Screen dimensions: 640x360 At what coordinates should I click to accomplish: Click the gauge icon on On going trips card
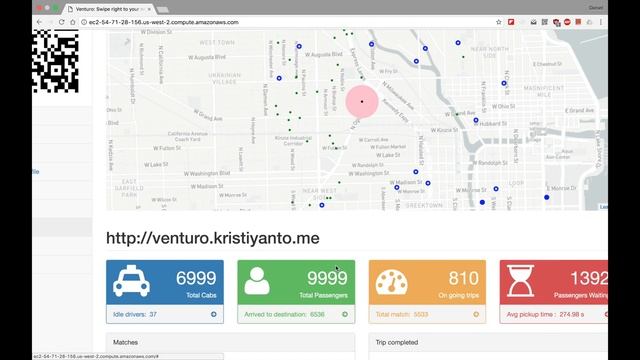click(391, 282)
